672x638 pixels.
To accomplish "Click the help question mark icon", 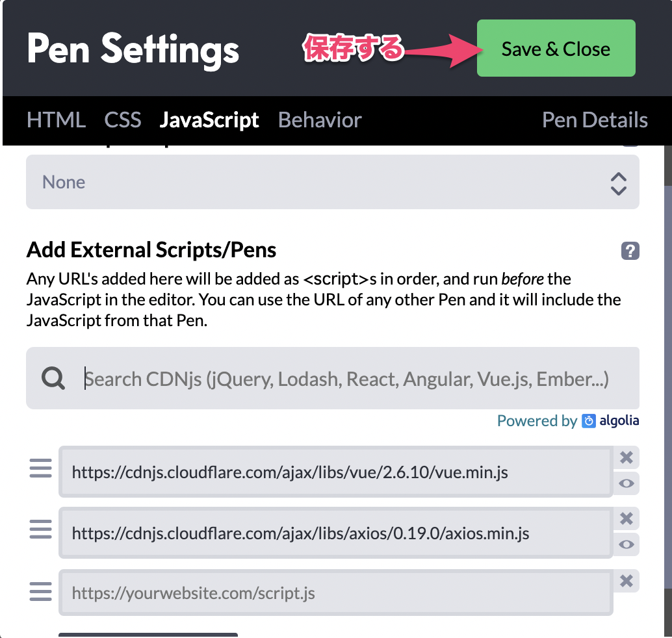I will (x=630, y=251).
